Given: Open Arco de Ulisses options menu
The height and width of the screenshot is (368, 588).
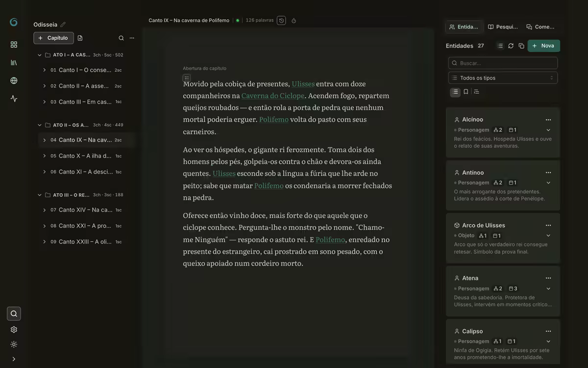Looking at the screenshot, I should 548,226.
